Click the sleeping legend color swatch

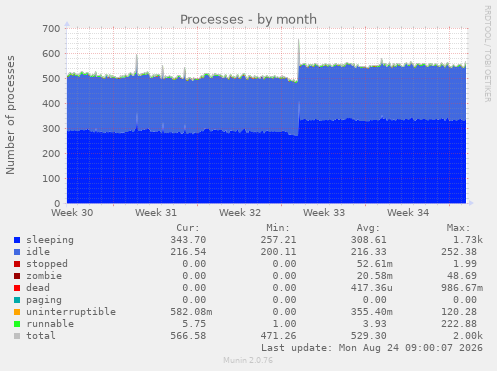click(17, 240)
